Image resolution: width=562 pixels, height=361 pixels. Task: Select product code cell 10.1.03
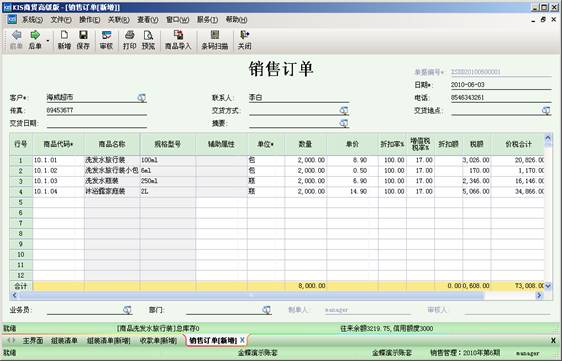[x=58, y=181]
